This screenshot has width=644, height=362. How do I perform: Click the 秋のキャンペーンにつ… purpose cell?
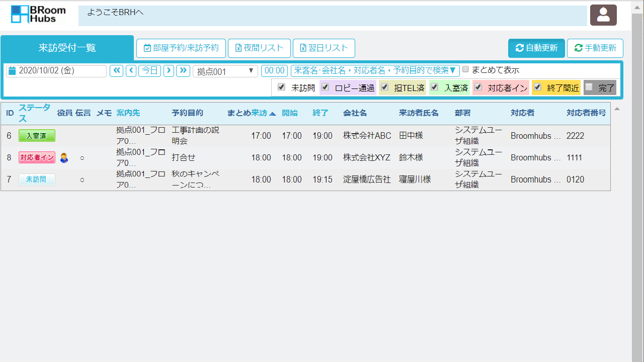tap(196, 179)
